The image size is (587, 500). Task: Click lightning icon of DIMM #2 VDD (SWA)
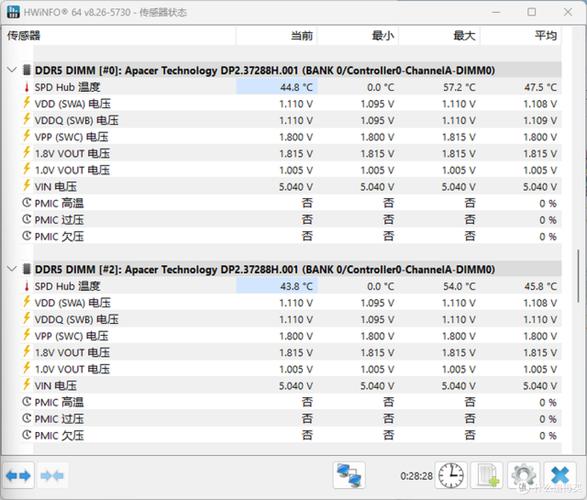point(27,302)
